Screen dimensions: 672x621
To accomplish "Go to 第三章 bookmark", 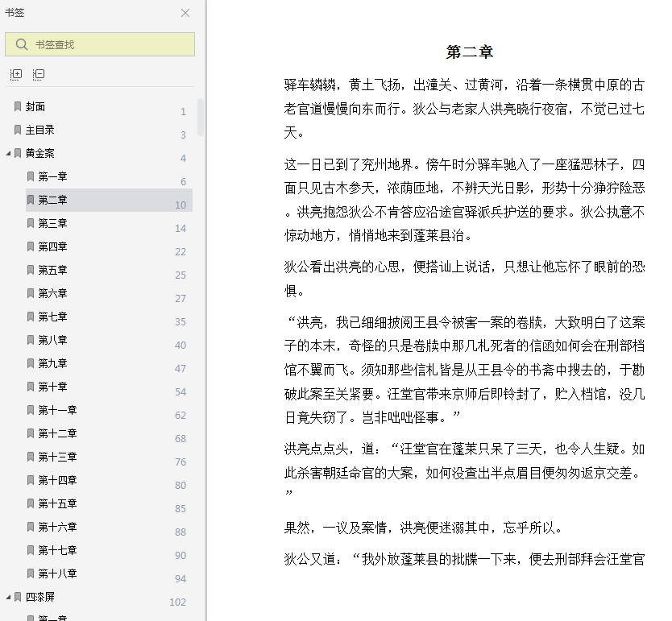I will [x=52, y=223].
